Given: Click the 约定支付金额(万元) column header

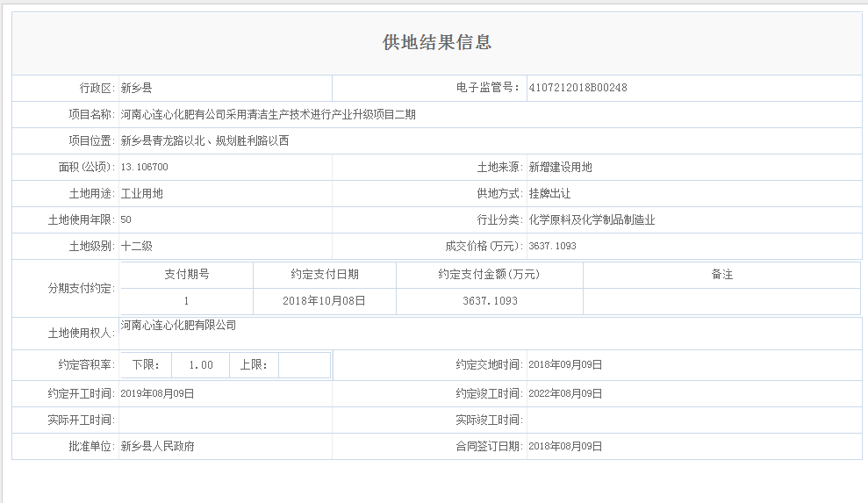Looking at the screenshot, I should coord(490,274).
